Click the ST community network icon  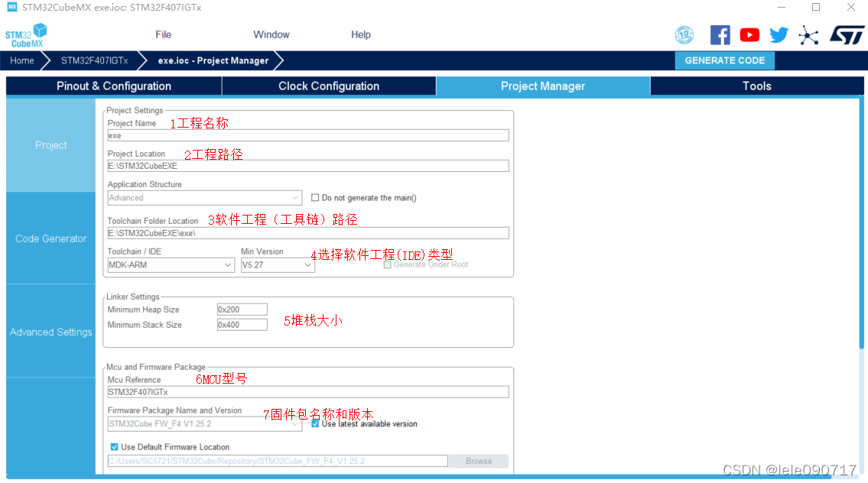(808, 35)
